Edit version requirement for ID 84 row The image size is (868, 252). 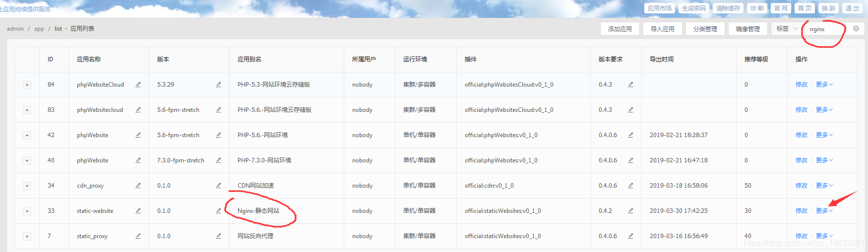630,85
